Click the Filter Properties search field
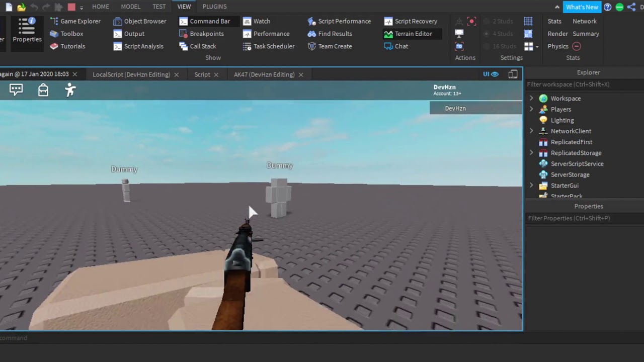The width and height of the screenshot is (644, 362). point(585,218)
